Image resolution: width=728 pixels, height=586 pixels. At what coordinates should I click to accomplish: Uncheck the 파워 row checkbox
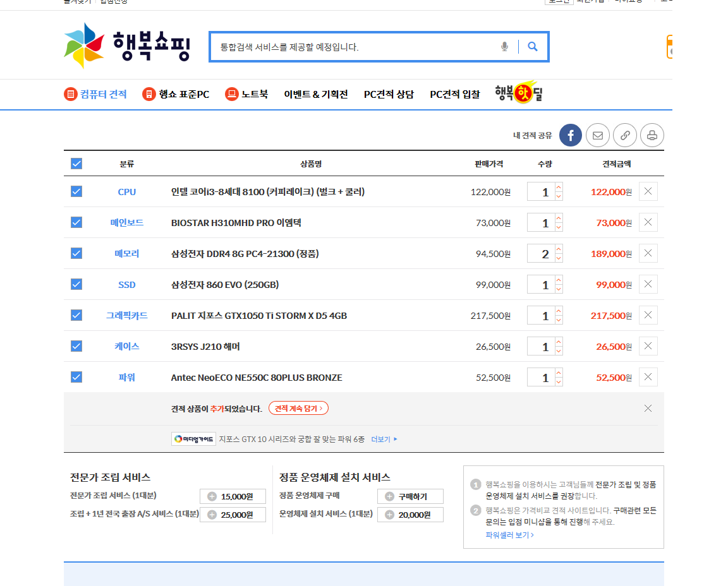[x=76, y=377]
